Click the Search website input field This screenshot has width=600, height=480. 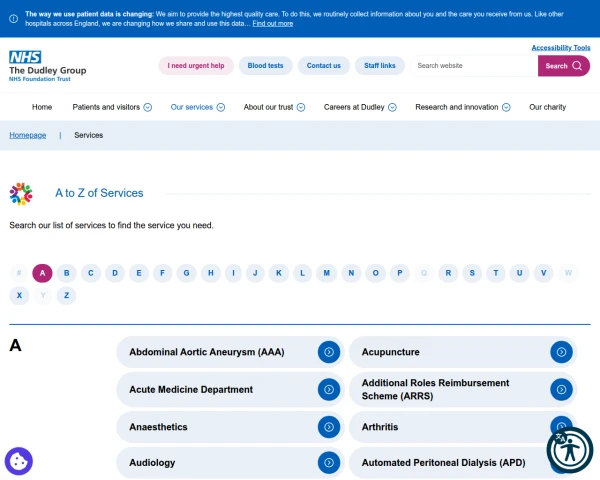(x=474, y=66)
